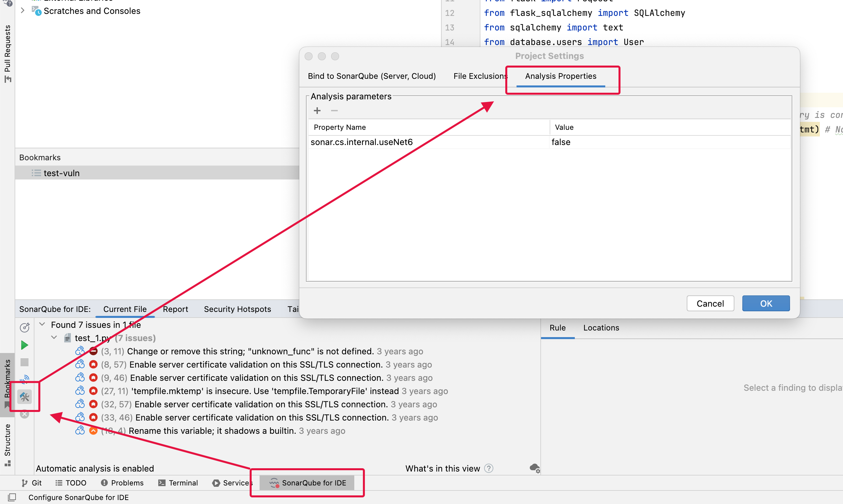
Task: Switch to Bind to SonarQube (Server, Cloud) tab
Action: point(372,76)
